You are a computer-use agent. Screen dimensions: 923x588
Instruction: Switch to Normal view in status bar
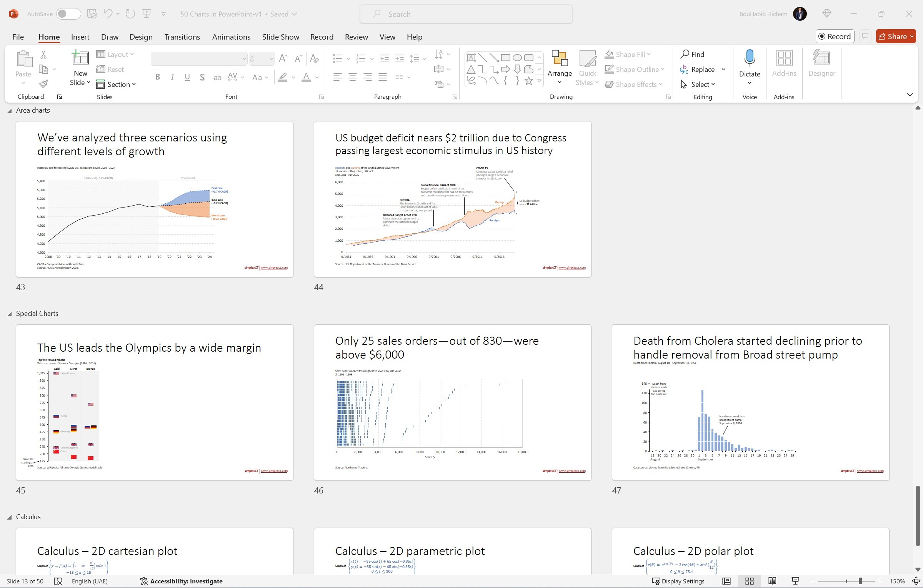click(726, 581)
